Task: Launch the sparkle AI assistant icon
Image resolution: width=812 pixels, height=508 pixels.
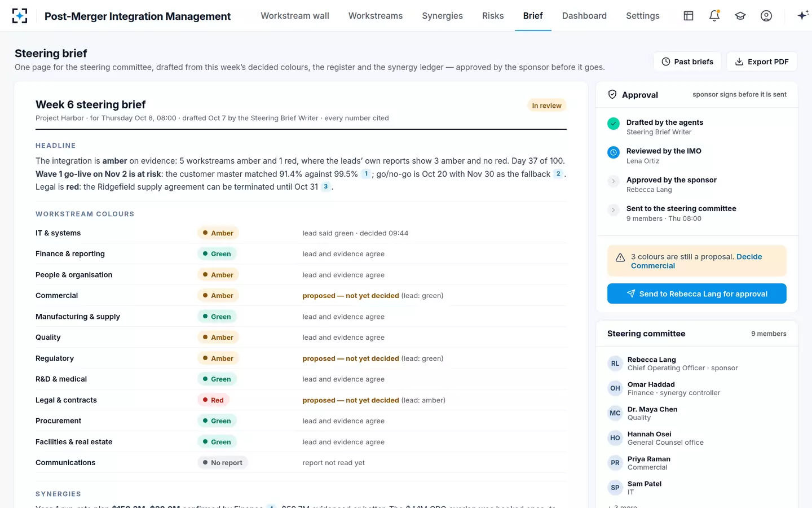Action: click(803, 16)
